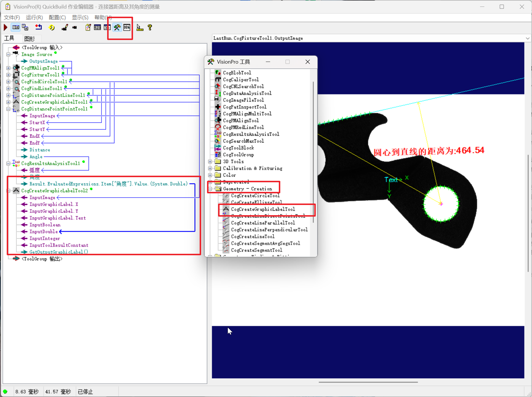Run the job with the red play arrow

click(5, 27)
